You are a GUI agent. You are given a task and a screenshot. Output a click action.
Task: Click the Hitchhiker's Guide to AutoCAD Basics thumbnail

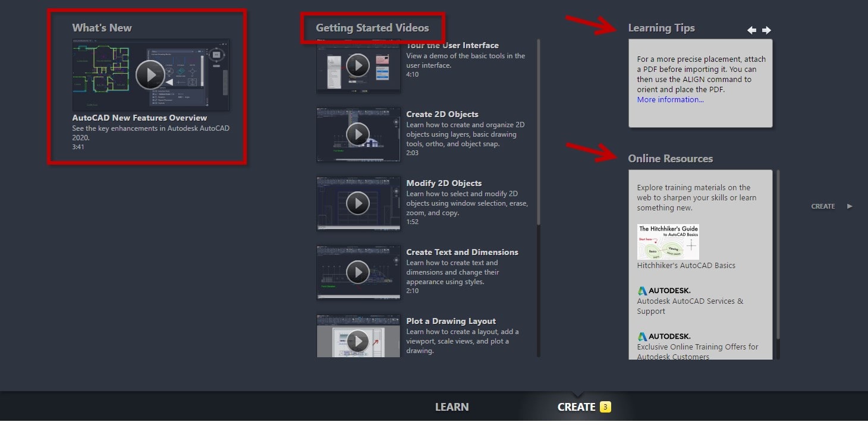pyautogui.click(x=667, y=241)
